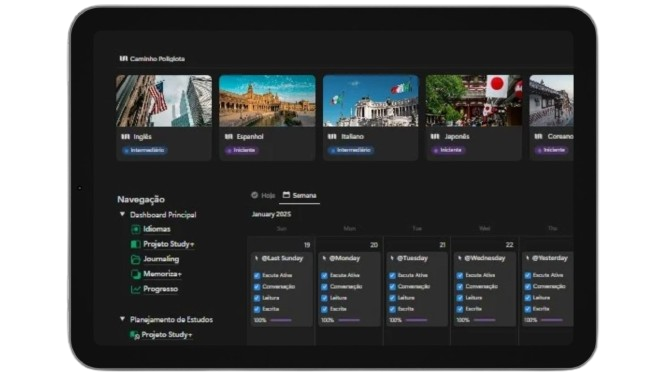Collapse the Dashboard Principal toggle
The height and width of the screenshot is (375, 666).
tap(122, 214)
